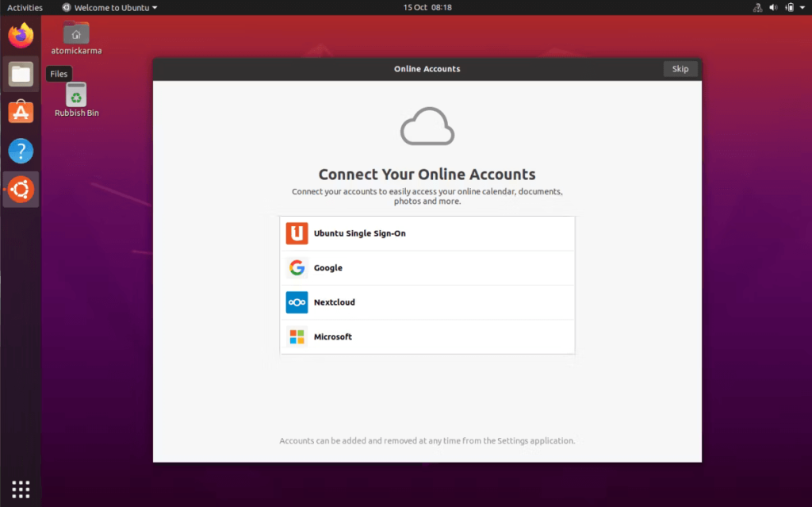Image resolution: width=812 pixels, height=507 pixels.
Task: Open Ubuntu Software from the dock
Action: pyautogui.click(x=20, y=111)
